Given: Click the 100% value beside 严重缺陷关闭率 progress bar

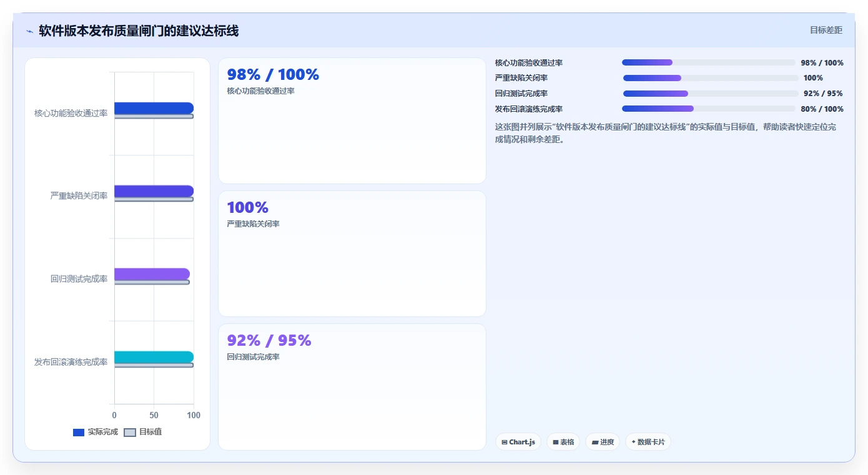Looking at the screenshot, I should click(x=813, y=78).
